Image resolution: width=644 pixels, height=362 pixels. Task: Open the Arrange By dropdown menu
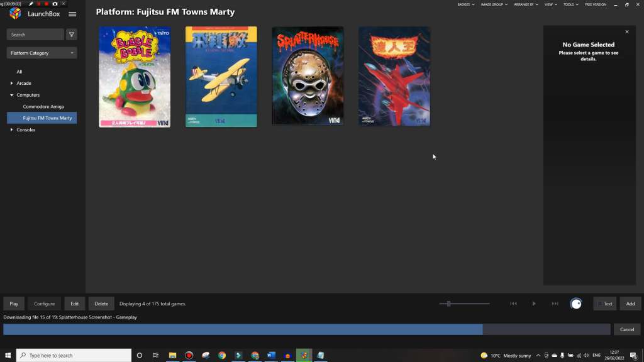tap(526, 4)
